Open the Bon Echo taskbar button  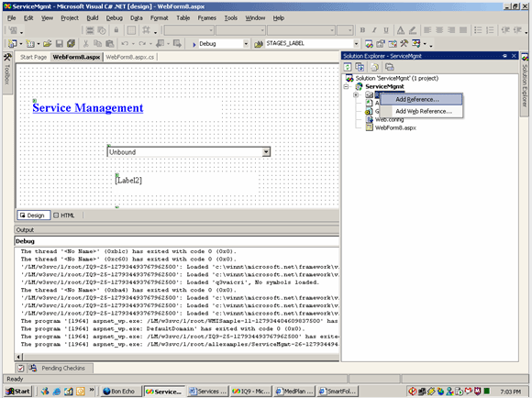tap(119, 392)
